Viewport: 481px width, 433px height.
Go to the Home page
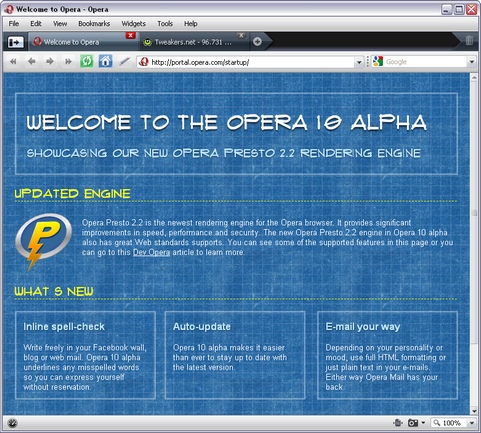[x=105, y=61]
